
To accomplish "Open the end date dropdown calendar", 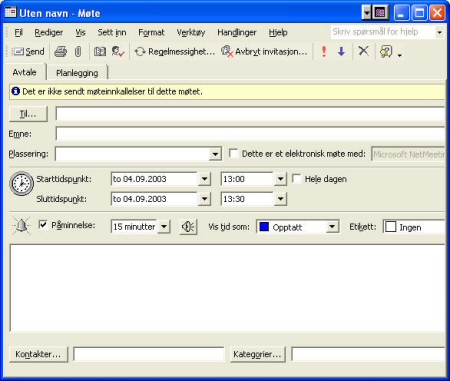I will [x=204, y=199].
